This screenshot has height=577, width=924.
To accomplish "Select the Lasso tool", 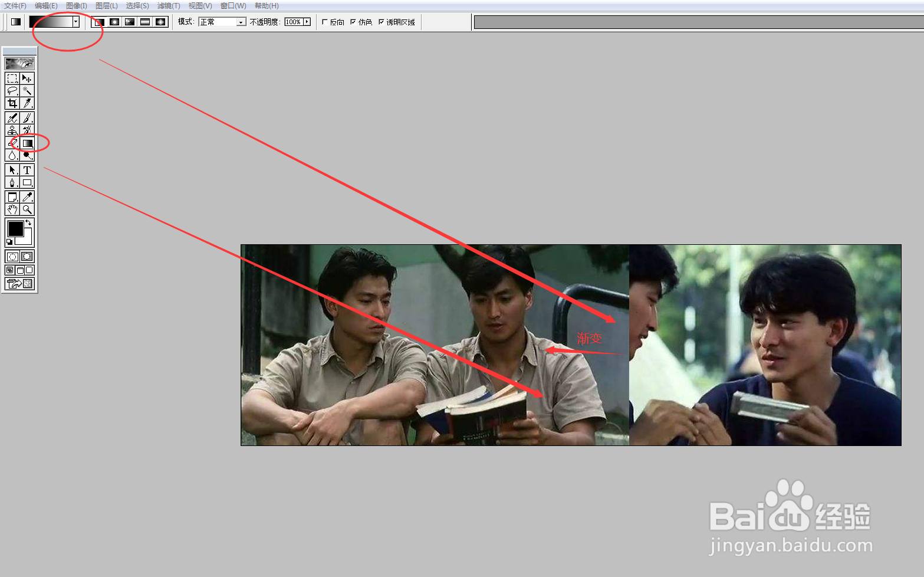I will click(12, 91).
